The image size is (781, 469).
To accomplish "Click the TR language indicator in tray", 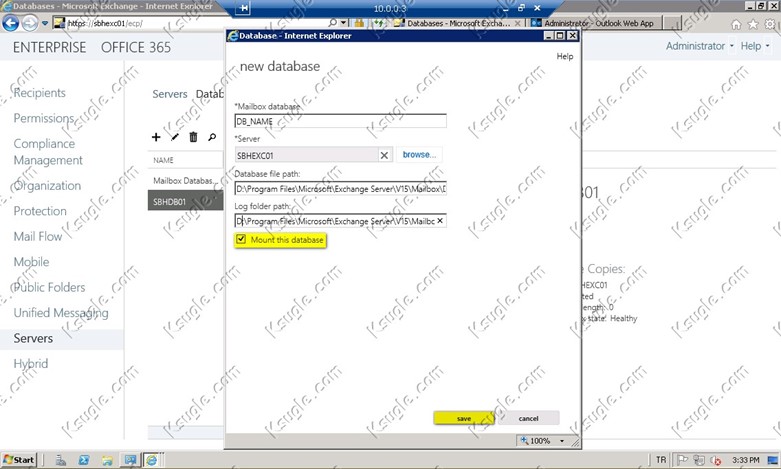I will point(660,460).
